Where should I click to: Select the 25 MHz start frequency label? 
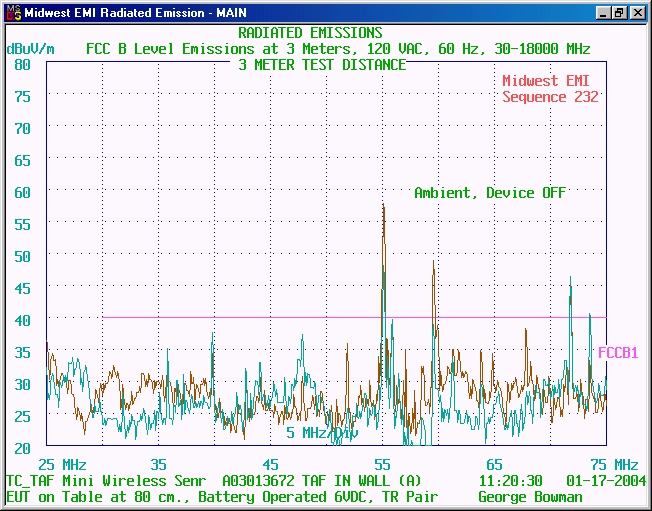pos(62,465)
